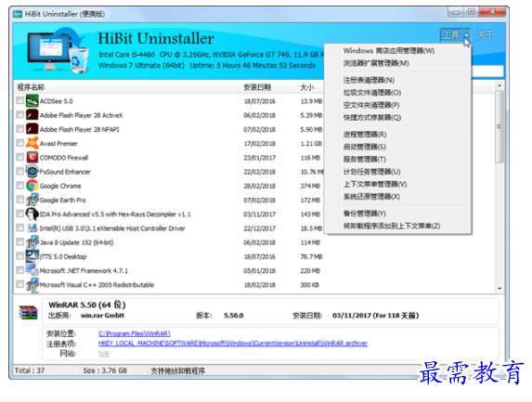This screenshot has width=532, height=402.
Task: Open the C:\Program Files\WinRAR\ install location link
Action: [135, 334]
